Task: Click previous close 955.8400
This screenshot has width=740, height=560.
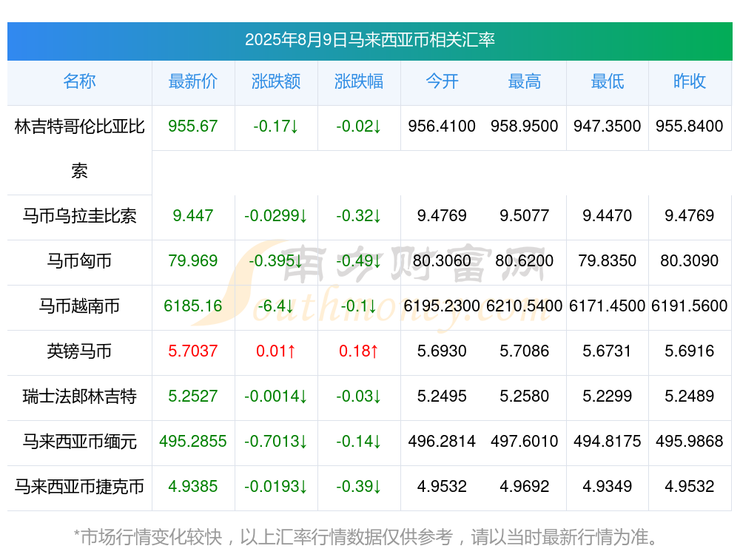Action: tap(690, 126)
